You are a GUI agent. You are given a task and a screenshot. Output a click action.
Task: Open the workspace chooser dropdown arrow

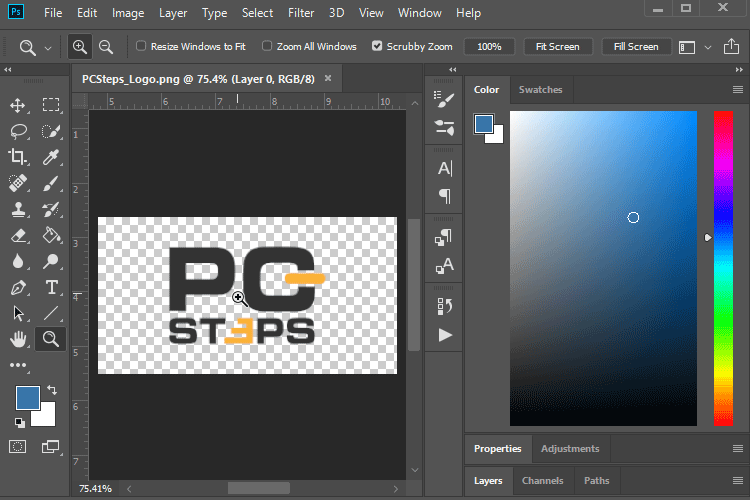point(708,47)
